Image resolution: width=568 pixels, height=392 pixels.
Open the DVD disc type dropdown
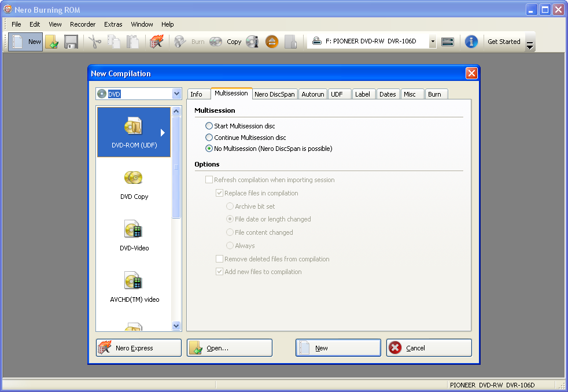pyautogui.click(x=176, y=94)
